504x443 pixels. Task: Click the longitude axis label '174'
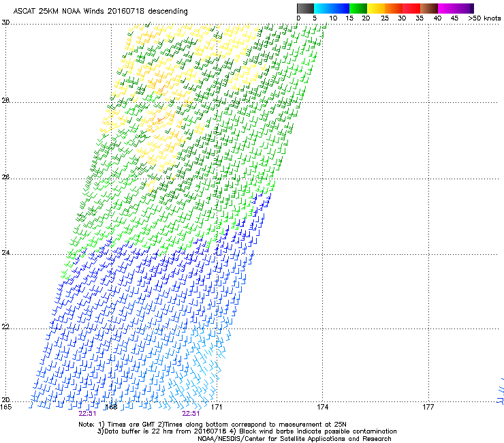click(x=322, y=407)
